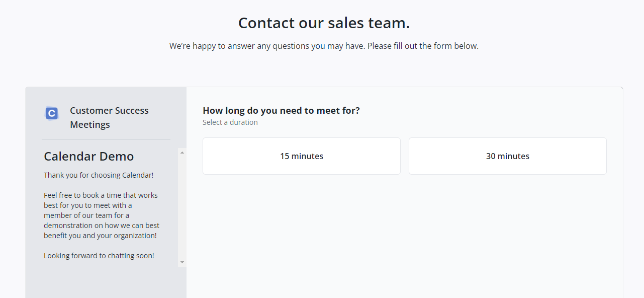Click the "Feel free to book a time" paragraph
The image size is (644, 298).
coord(102,215)
